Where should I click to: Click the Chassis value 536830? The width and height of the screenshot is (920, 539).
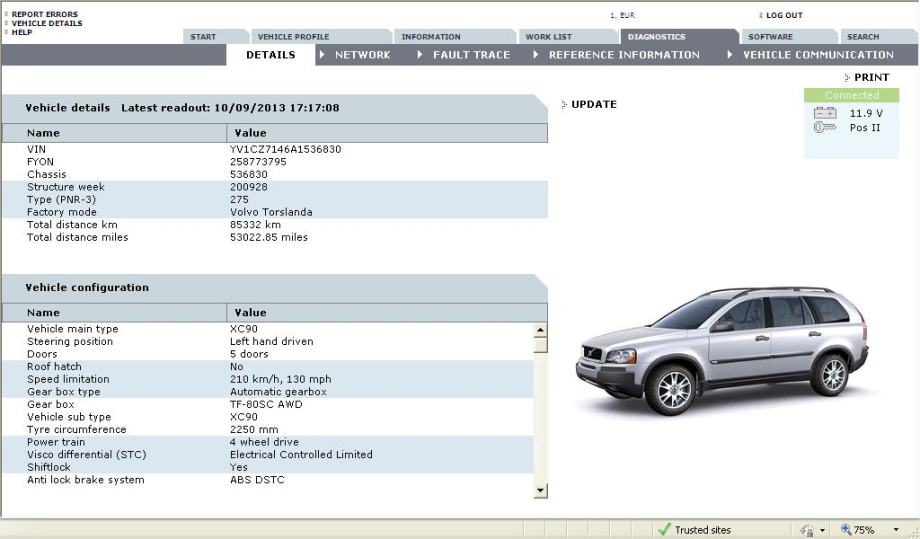click(249, 174)
